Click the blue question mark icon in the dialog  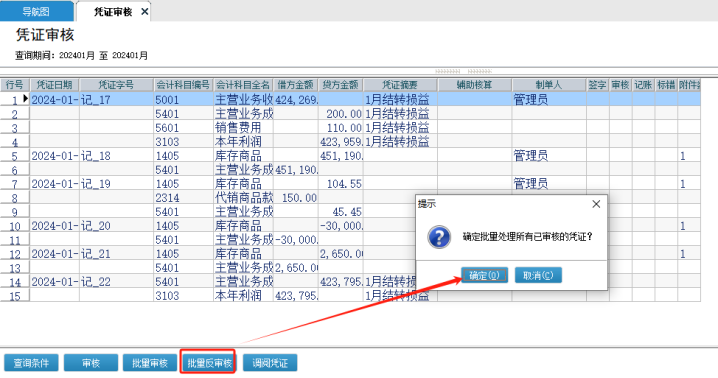tap(439, 237)
